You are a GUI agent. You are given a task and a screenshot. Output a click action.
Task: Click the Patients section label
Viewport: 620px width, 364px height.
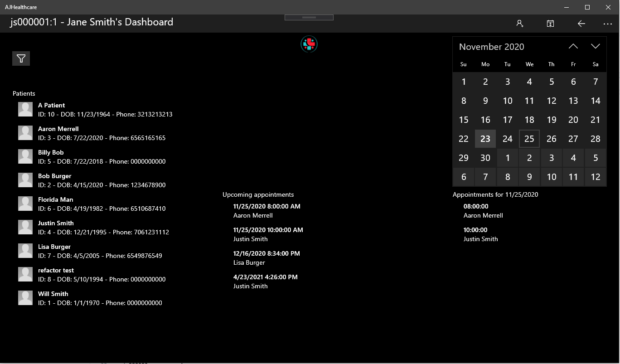[24, 93]
